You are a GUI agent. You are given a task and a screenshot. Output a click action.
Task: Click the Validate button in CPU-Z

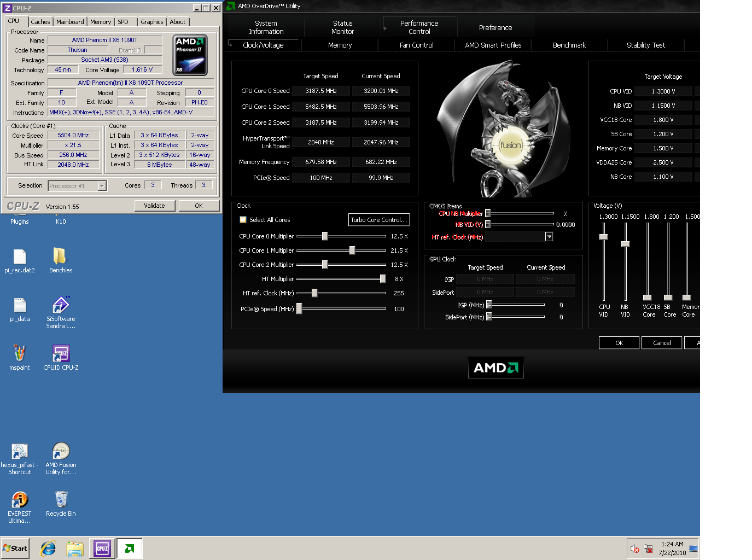[x=154, y=206]
